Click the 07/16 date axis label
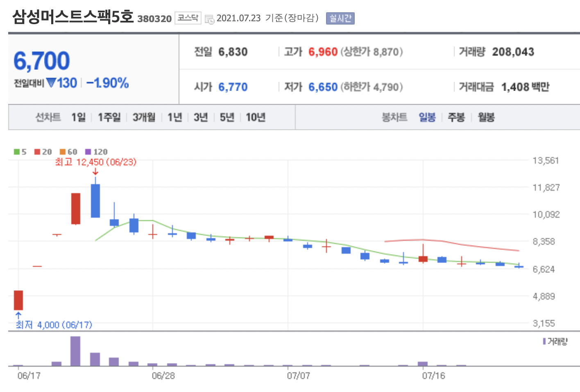The height and width of the screenshot is (392, 580). coord(434,376)
